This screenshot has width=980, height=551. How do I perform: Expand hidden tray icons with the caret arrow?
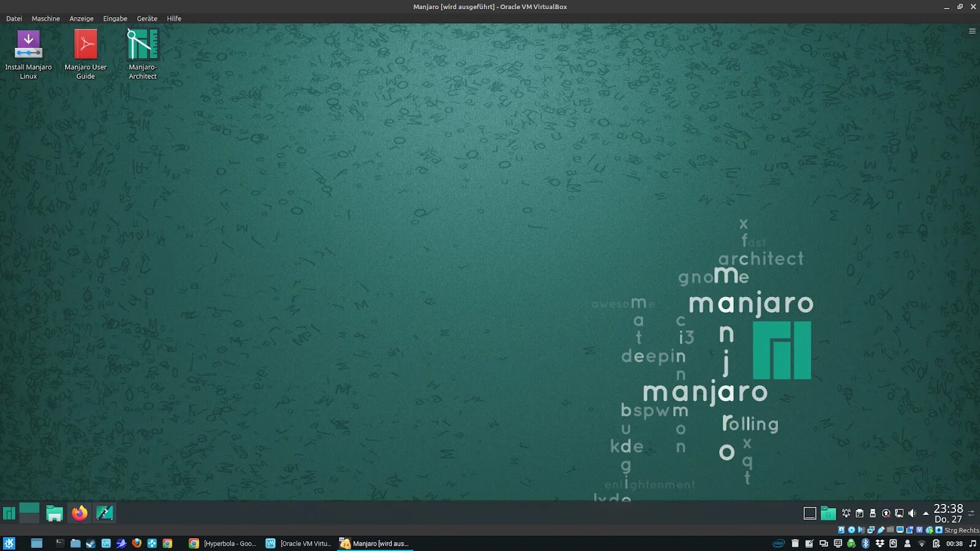[x=926, y=514]
